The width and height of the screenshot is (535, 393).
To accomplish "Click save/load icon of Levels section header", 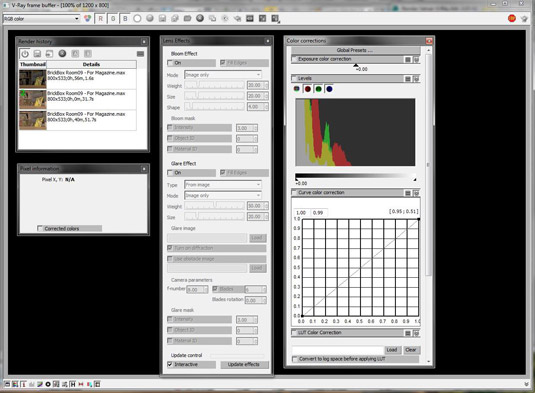I will coord(416,79).
